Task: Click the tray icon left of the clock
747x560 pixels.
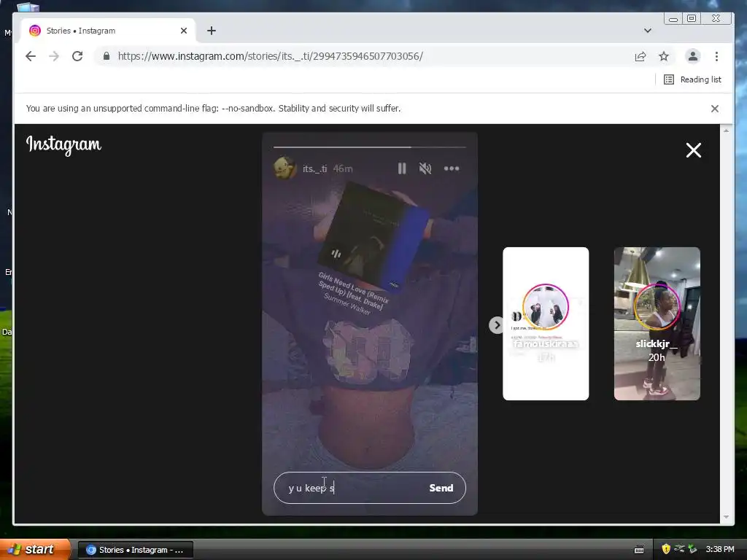Action: click(x=692, y=549)
